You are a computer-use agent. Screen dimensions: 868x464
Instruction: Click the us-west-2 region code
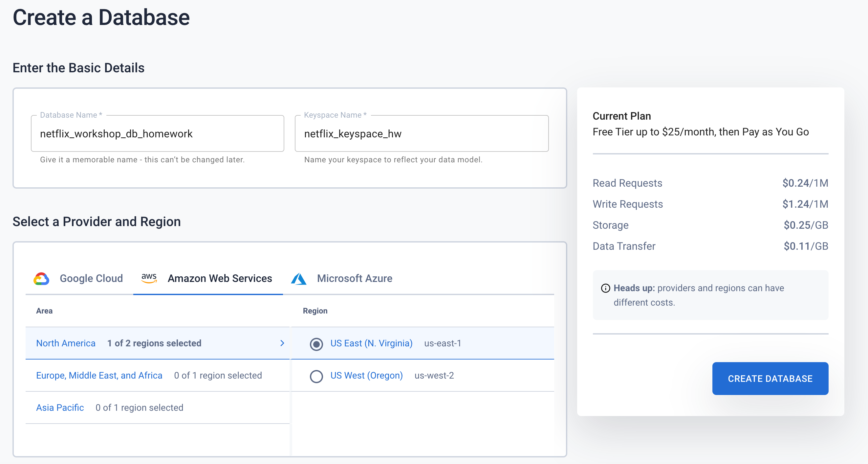pyautogui.click(x=434, y=375)
